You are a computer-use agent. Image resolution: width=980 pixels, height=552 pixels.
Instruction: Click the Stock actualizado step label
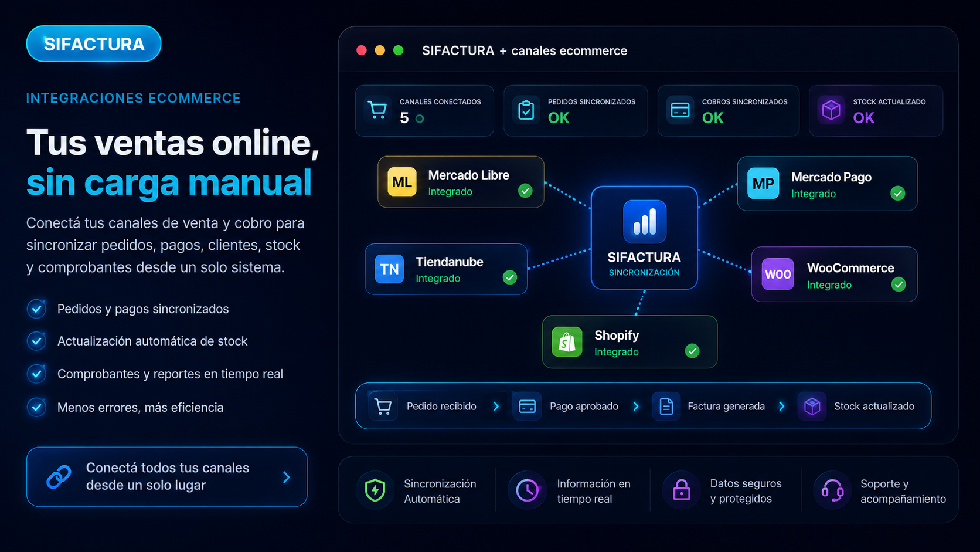tap(874, 406)
